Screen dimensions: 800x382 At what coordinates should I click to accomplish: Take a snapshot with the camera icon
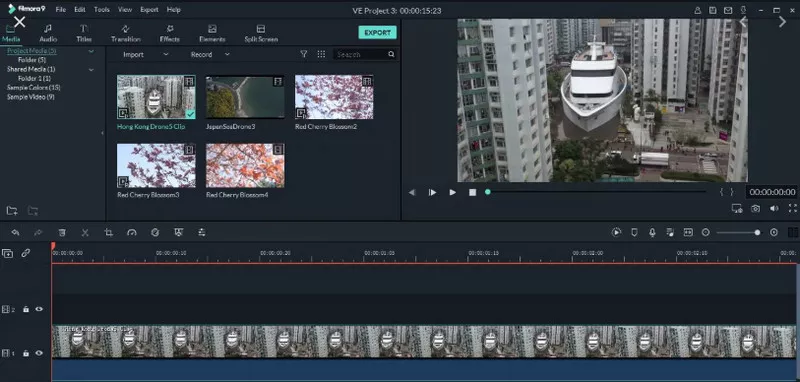point(756,209)
